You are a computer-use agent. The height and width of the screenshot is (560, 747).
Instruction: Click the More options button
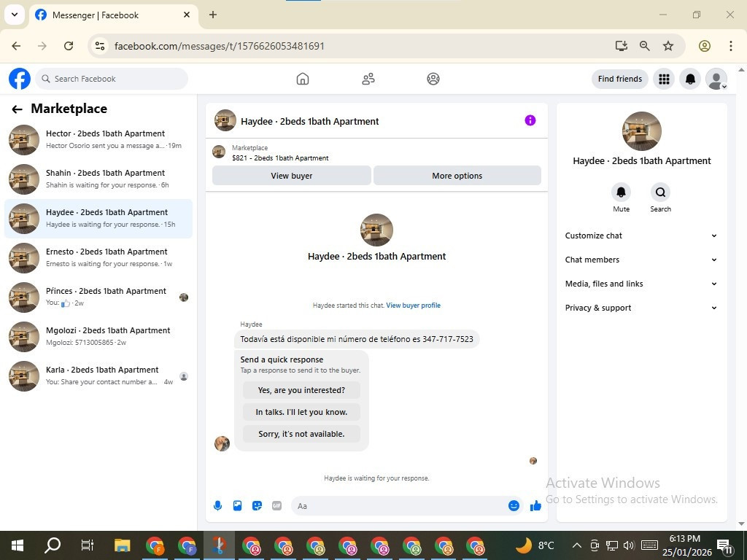(x=457, y=176)
